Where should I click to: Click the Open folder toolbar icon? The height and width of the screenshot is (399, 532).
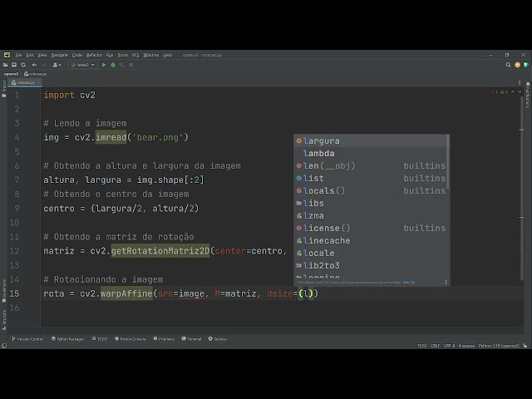point(6,65)
